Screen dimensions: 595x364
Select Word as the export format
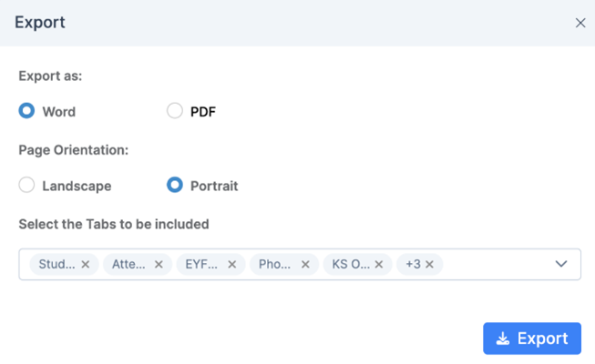click(x=27, y=111)
